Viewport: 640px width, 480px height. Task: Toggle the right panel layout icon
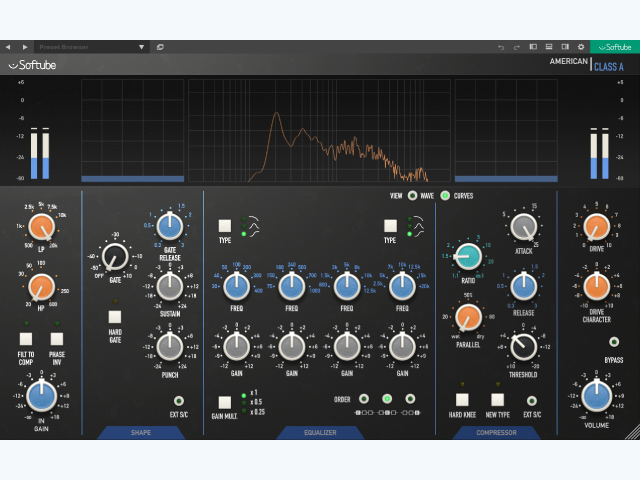point(565,47)
